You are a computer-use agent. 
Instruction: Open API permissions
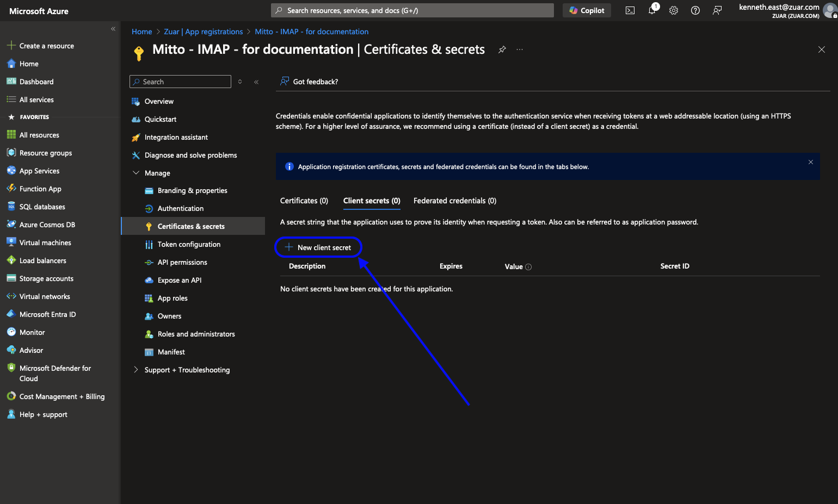(x=176, y=262)
